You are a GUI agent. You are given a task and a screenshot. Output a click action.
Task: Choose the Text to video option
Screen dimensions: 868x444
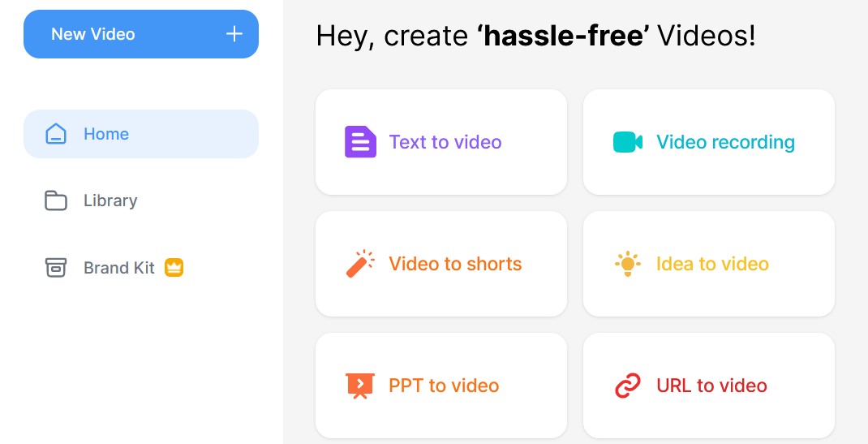tap(441, 142)
